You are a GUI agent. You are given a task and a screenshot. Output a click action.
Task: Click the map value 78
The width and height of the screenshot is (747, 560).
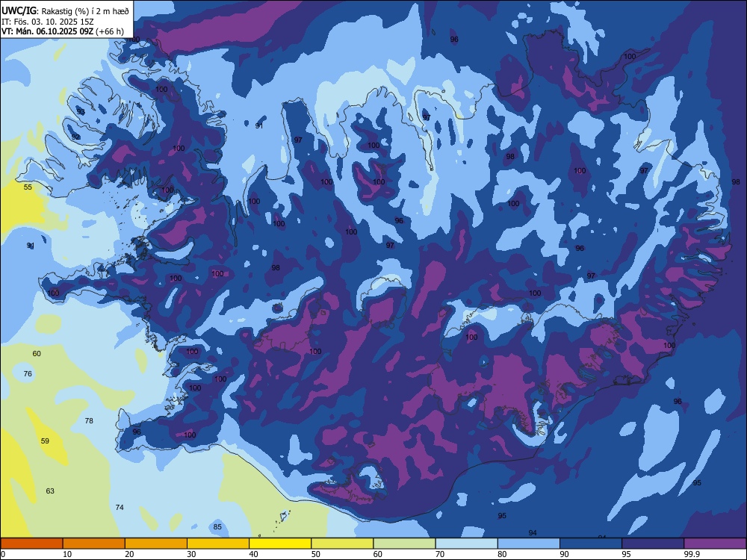point(89,420)
